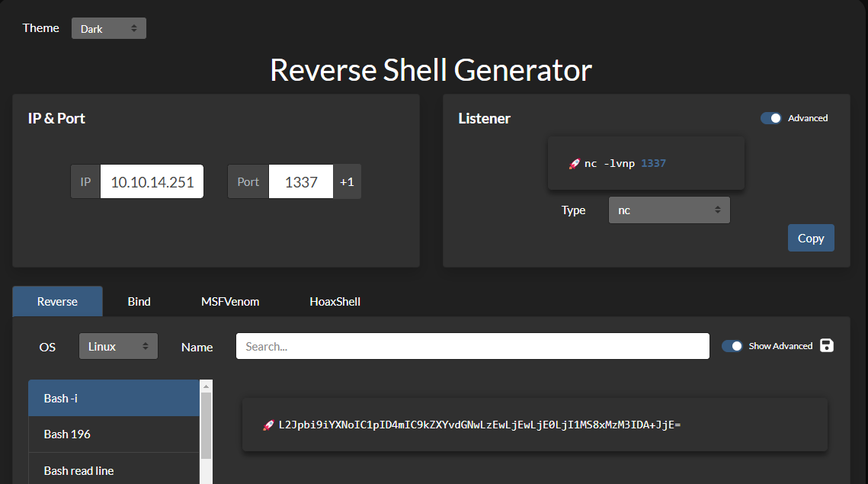Click the payload list scrollbar up arrow
The image size is (868, 484).
pos(206,386)
